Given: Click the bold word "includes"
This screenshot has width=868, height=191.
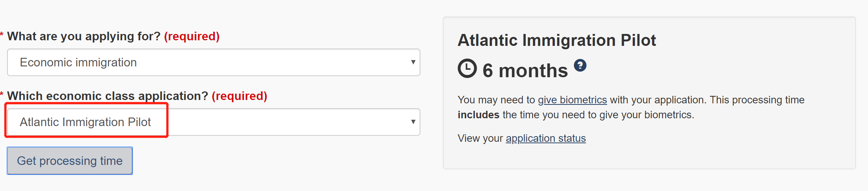Looking at the screenshot, I should 478,115.
